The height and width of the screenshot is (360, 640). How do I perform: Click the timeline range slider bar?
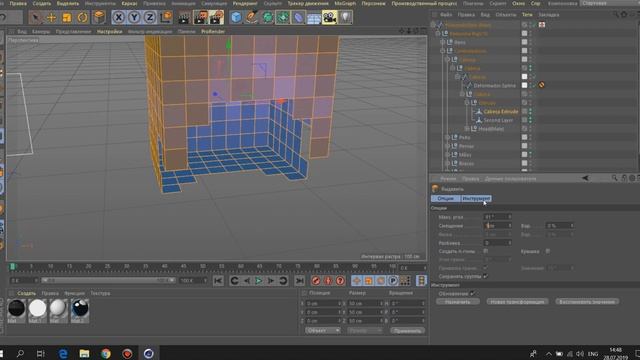click(x=108, y=280)
